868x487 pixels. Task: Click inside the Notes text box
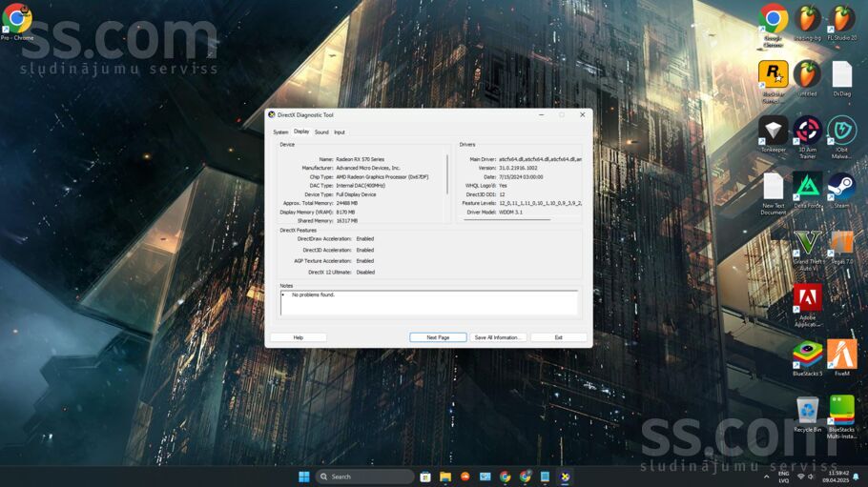(x=429, y=303)
